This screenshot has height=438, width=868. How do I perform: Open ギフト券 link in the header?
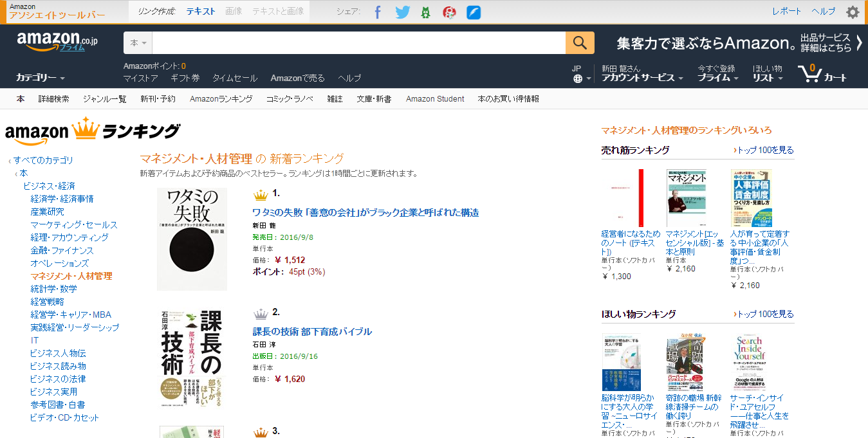point(185,78)
